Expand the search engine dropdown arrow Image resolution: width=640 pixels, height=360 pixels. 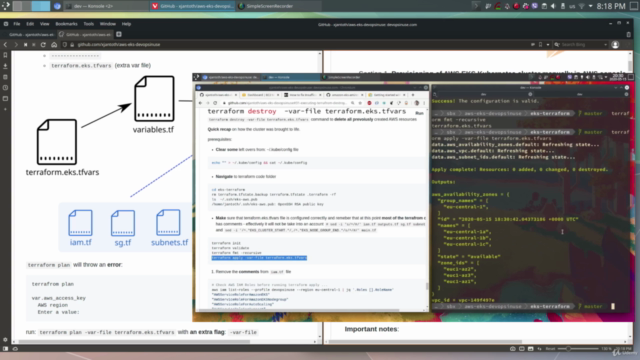(x=606, y=44)
